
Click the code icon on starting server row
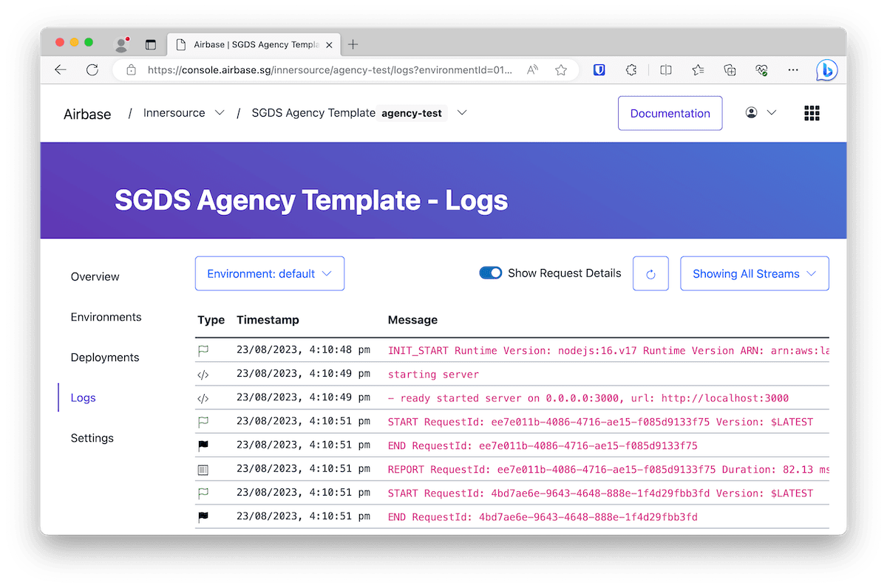[x=203, y=375]
